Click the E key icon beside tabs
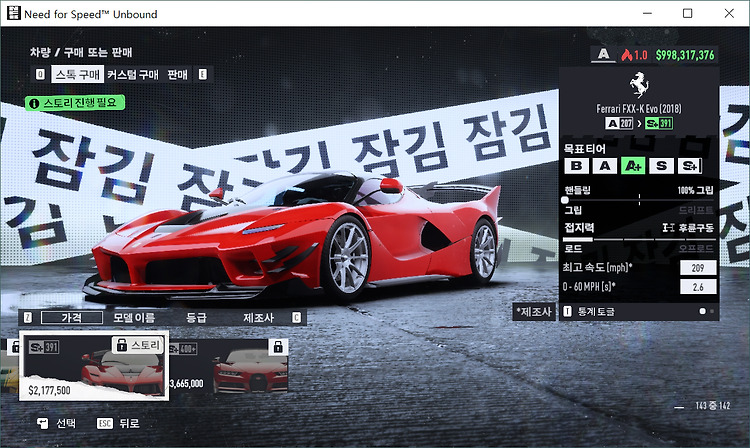This screenshot has height=448, width=750. [203, 75]
